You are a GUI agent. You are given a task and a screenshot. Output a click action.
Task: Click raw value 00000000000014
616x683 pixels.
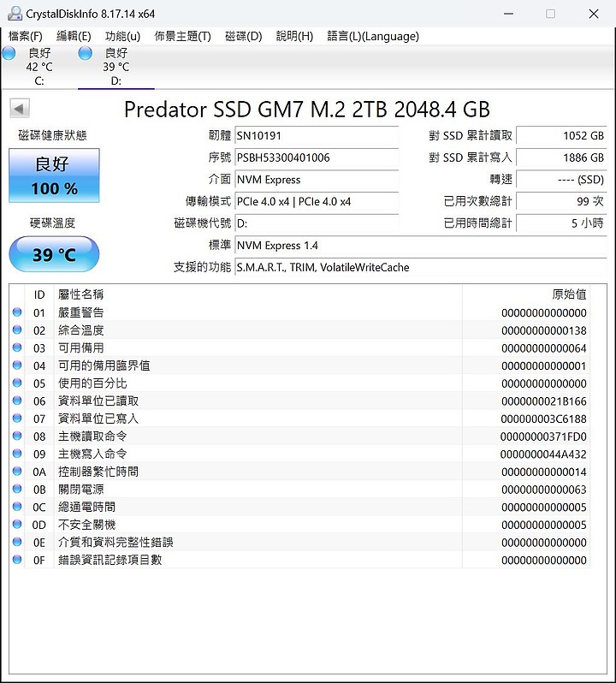[x=544, y=472]
